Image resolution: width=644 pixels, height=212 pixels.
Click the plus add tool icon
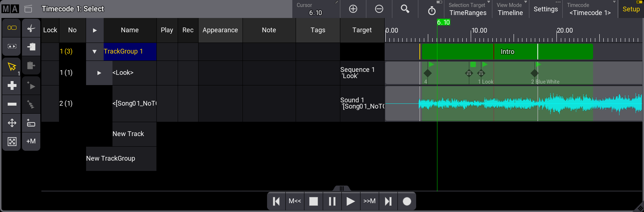(x=12, y=85)
